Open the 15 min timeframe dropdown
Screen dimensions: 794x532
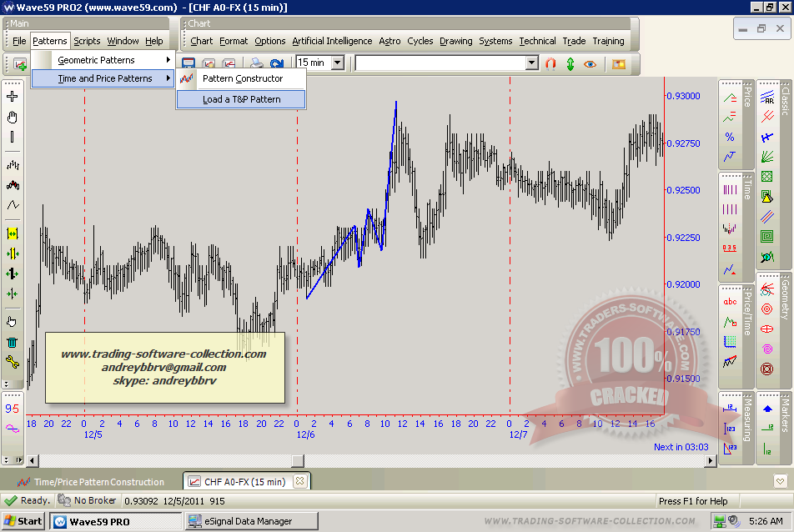click(337, 63)
